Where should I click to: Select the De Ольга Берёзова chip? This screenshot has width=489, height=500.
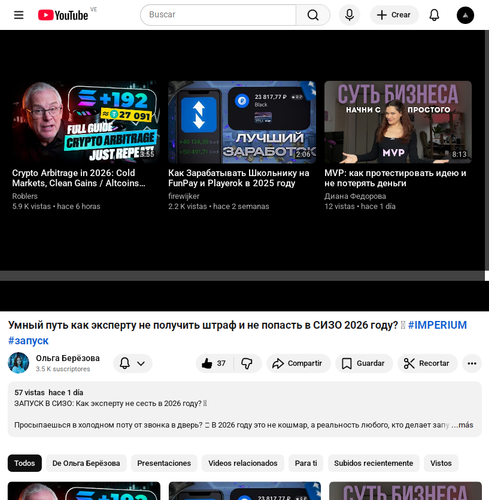[86, 463]
